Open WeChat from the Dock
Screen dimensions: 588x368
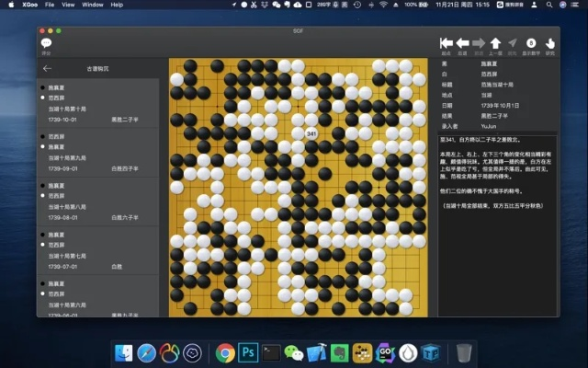(294, 353)
